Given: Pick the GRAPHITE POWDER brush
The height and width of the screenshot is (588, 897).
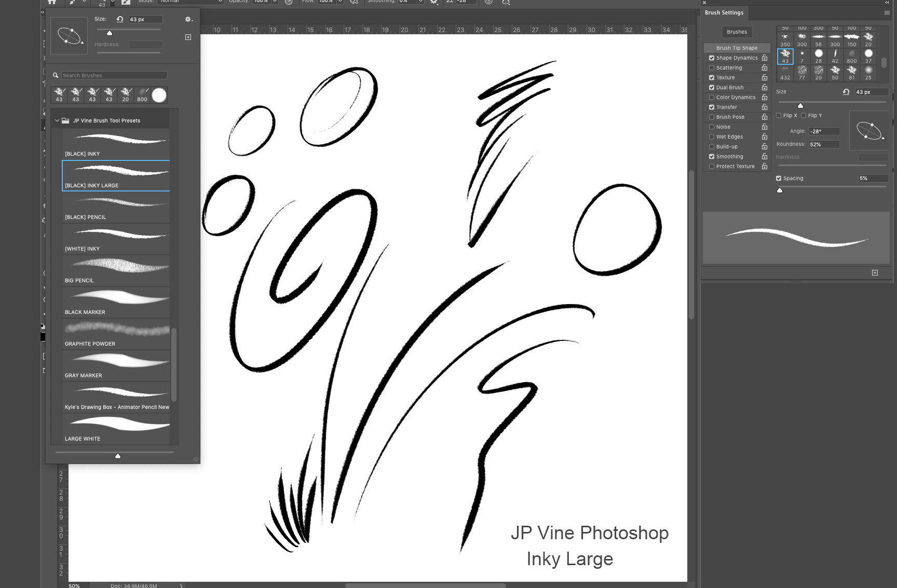Looking at the screenshot, I should [x=116, y=334].
